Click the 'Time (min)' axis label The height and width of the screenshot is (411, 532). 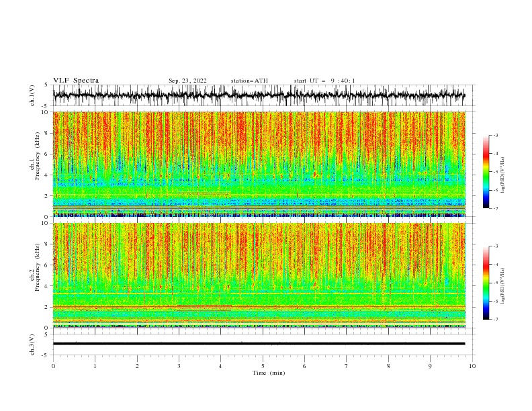click(x=269, y=373)
